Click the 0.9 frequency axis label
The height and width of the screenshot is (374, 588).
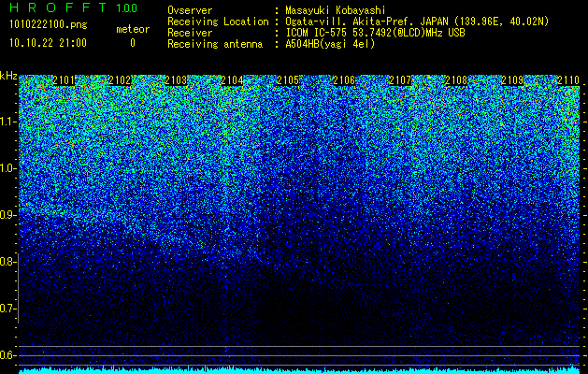7,215
